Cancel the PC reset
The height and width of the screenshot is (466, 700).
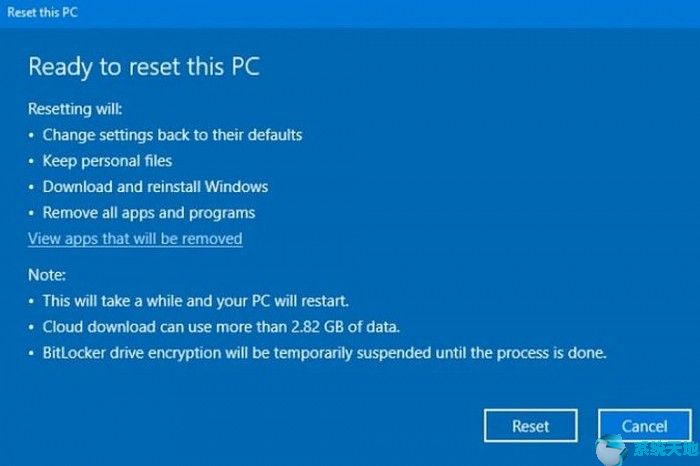[645, 426]
